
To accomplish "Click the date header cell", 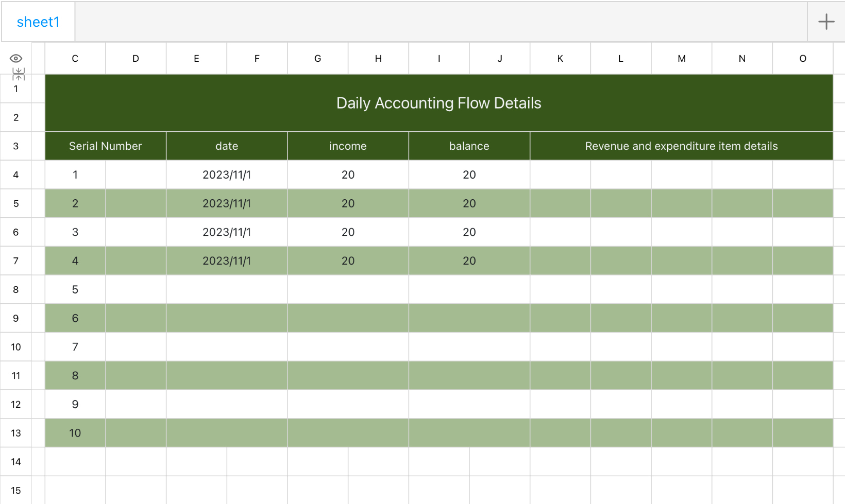I will tap(227, 146).
